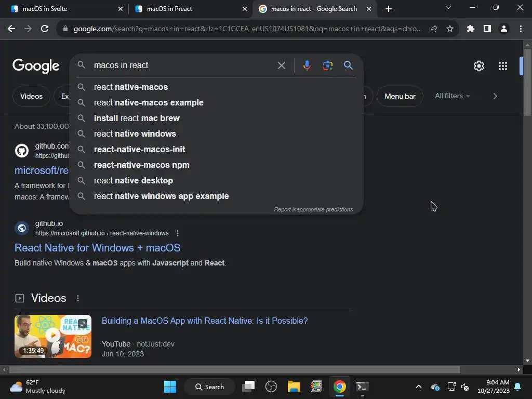The image size is (532, 399).
Task: Open File Explorer from the taskbar
Action: (294, 387)
